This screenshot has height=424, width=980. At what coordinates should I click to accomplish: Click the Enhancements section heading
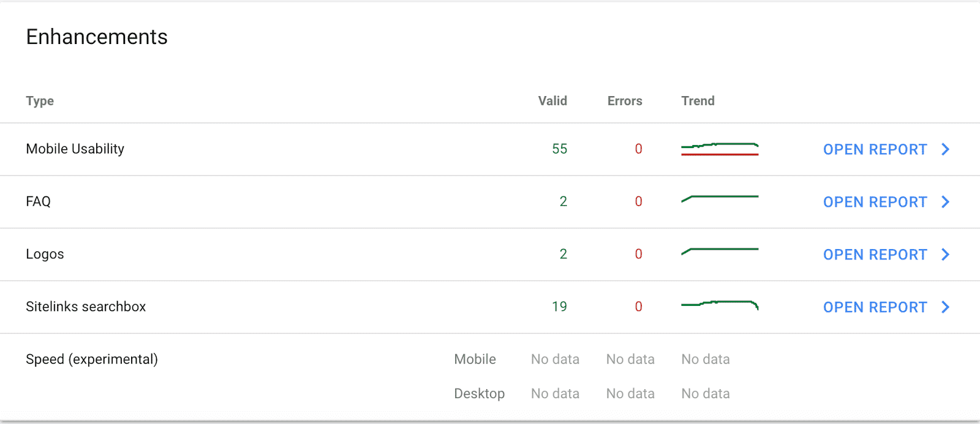[97, 37]
